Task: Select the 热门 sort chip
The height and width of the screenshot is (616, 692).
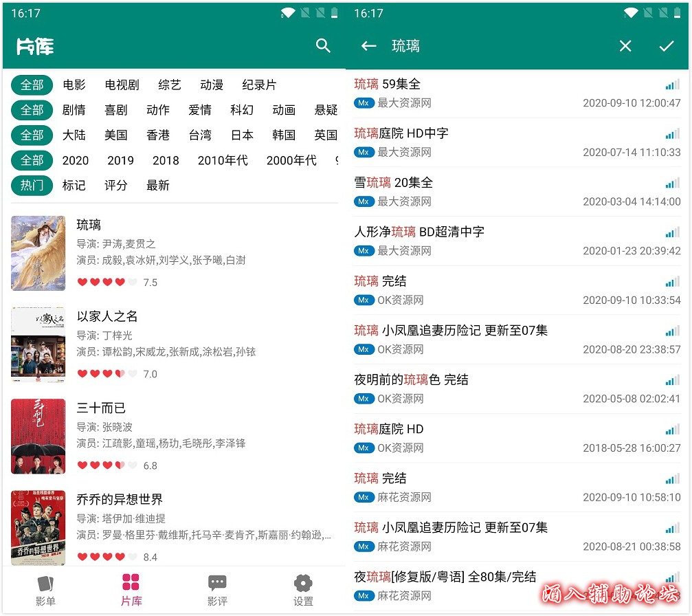Action: pos(32,186)
